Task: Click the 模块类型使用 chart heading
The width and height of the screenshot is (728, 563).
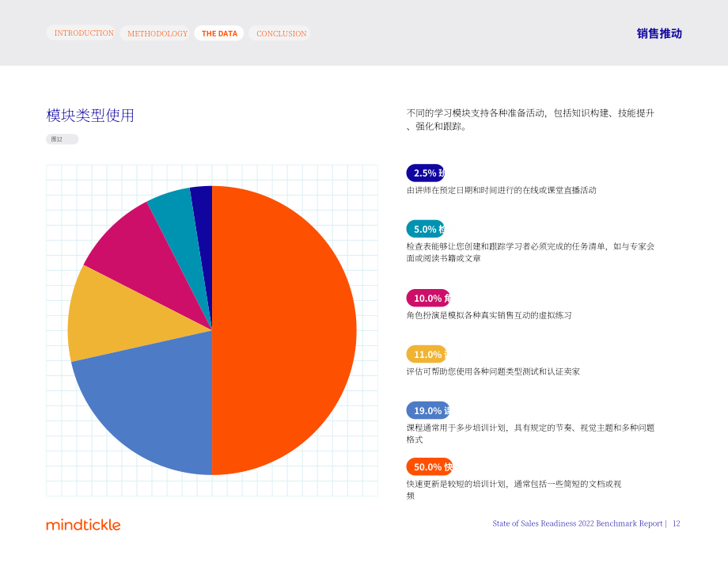Action: pyautogui.click(x=90, y=115)
